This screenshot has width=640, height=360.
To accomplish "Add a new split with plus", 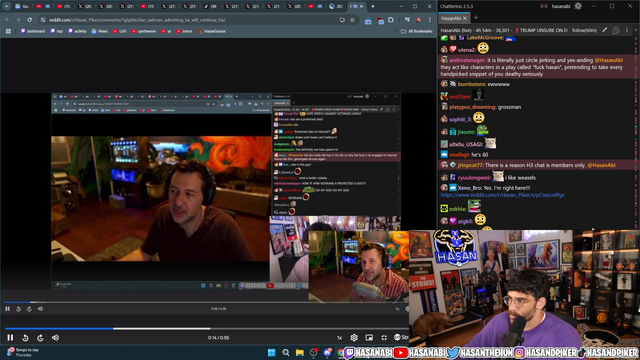I will (636, 30).
